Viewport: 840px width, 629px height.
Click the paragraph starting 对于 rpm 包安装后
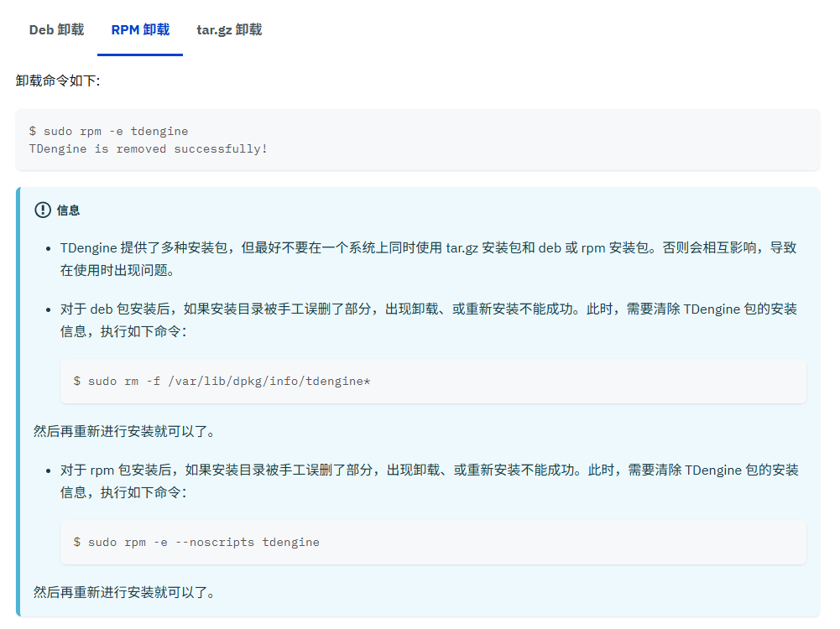(429, 481)
